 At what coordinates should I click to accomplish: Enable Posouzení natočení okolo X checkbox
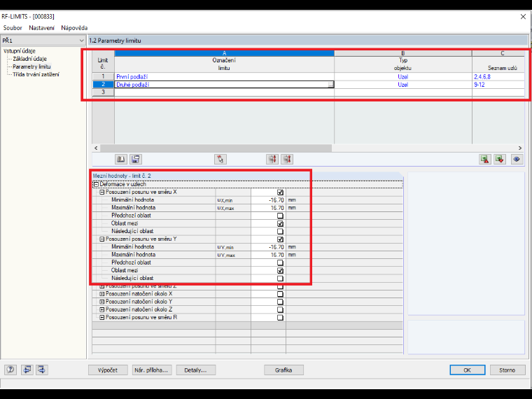(280, 294)
